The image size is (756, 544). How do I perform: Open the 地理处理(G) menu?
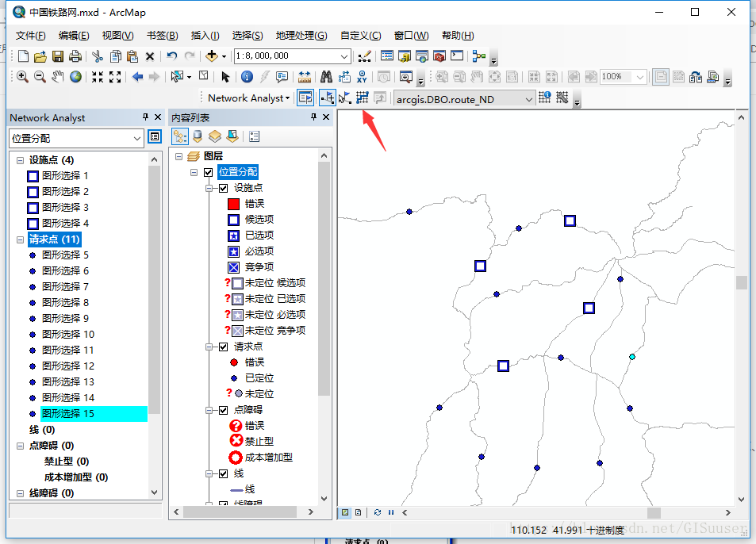[301, 36]
